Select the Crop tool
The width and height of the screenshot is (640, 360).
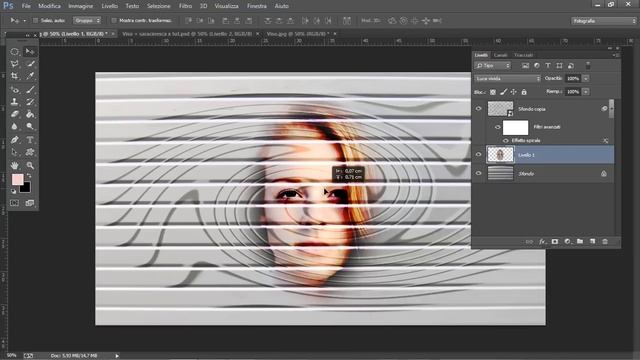click(14, 76)
